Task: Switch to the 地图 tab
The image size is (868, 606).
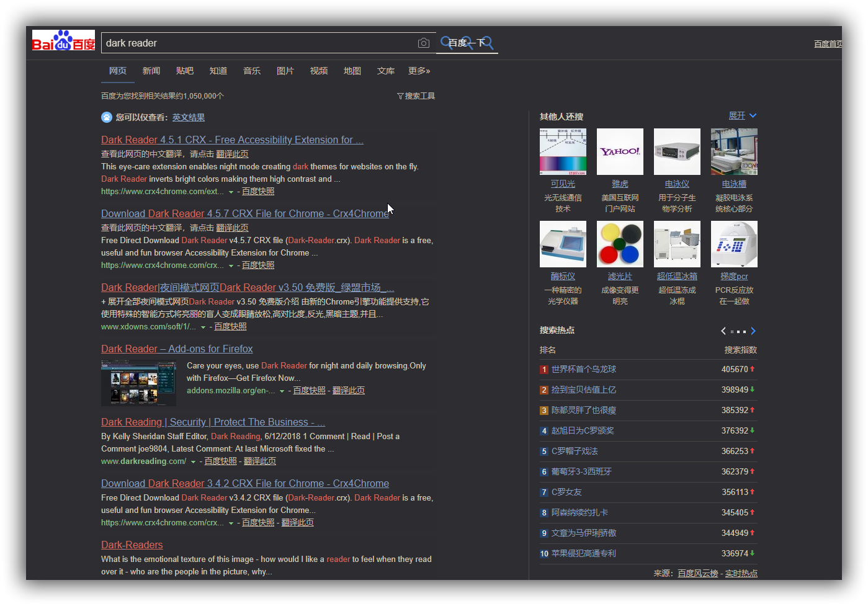Action: [x=352, y=71]
